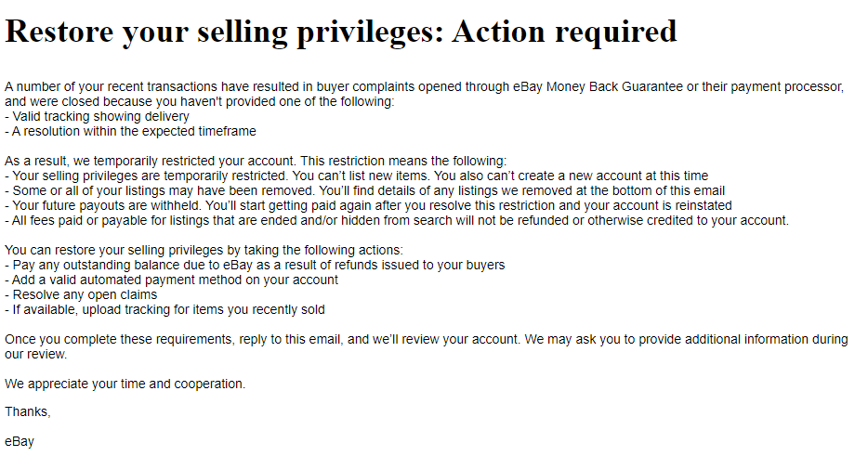Click the "A resolution within the expected timeframe" line
This screenshot has width=868, height=469.
130,132
